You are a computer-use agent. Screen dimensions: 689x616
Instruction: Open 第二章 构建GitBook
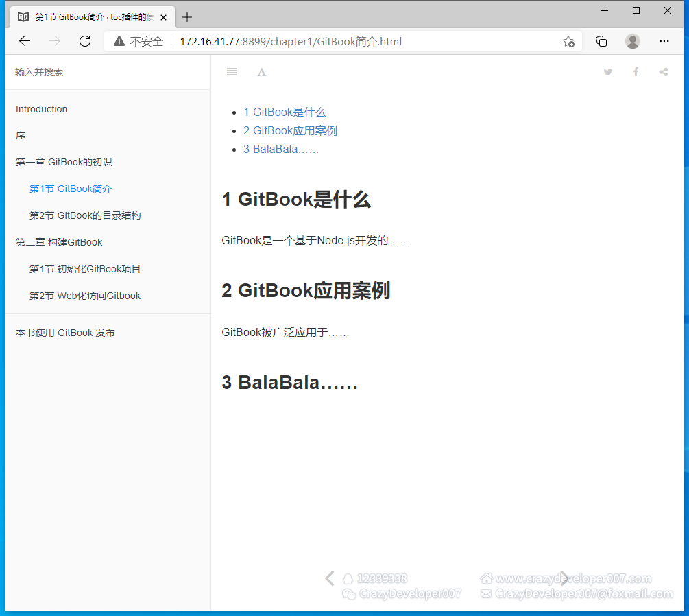pos(59,242)
